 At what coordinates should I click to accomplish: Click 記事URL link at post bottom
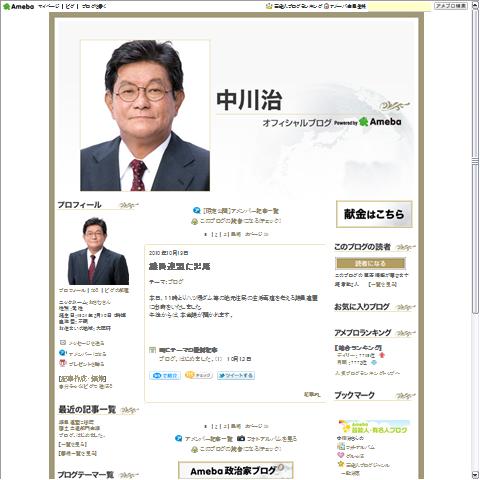(312, 395)
